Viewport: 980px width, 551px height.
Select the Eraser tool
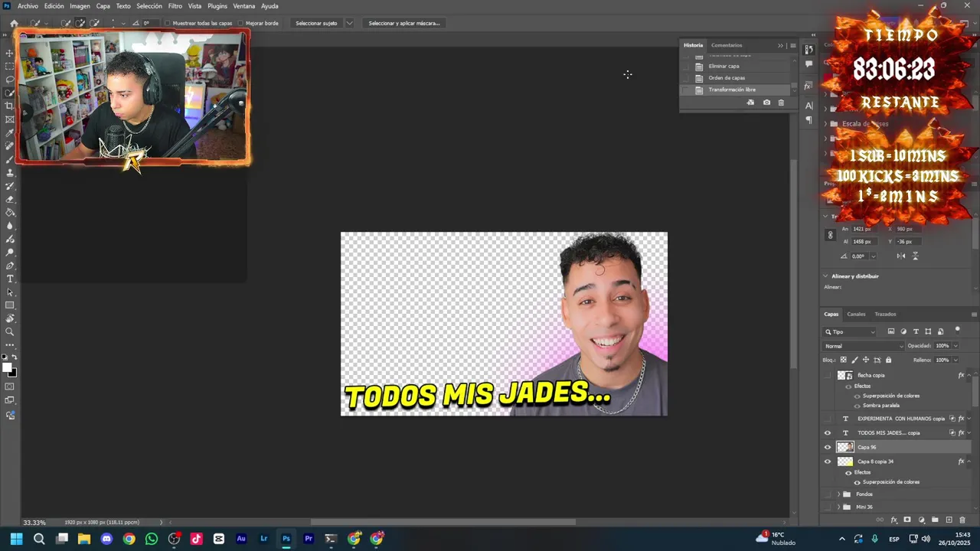(10, 199)
